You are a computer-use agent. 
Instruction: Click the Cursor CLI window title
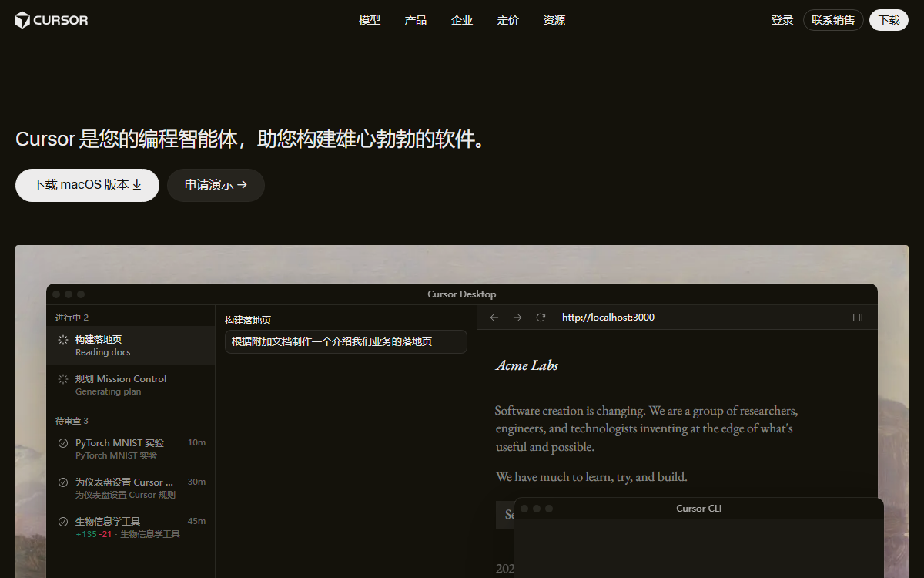click(699, 509)
